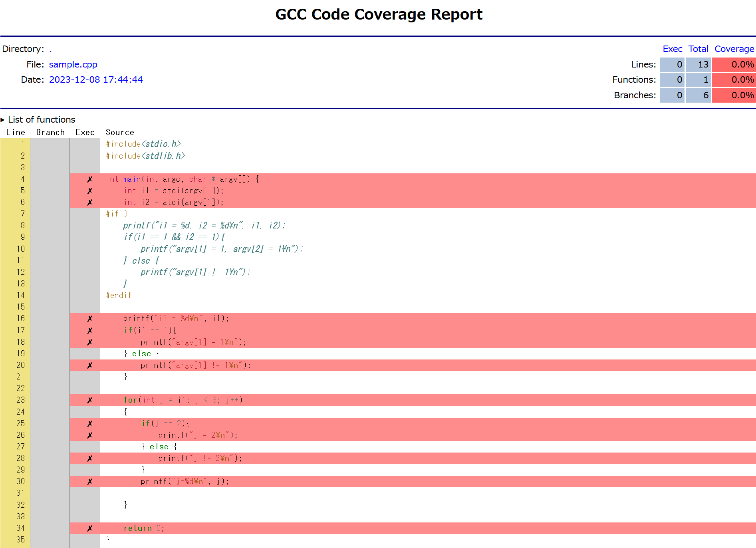Screen dimensions: 756x548
Task: Click the ✗ icon beside line 30's printf("j=%d")
Action: click(90, 481)
